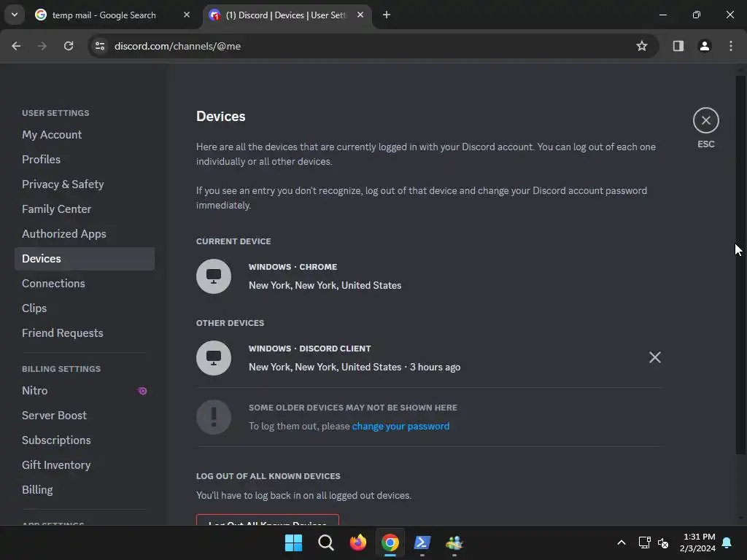747x560 pixels.
Task: Open Profiles settings
Action: pos(85,160)
